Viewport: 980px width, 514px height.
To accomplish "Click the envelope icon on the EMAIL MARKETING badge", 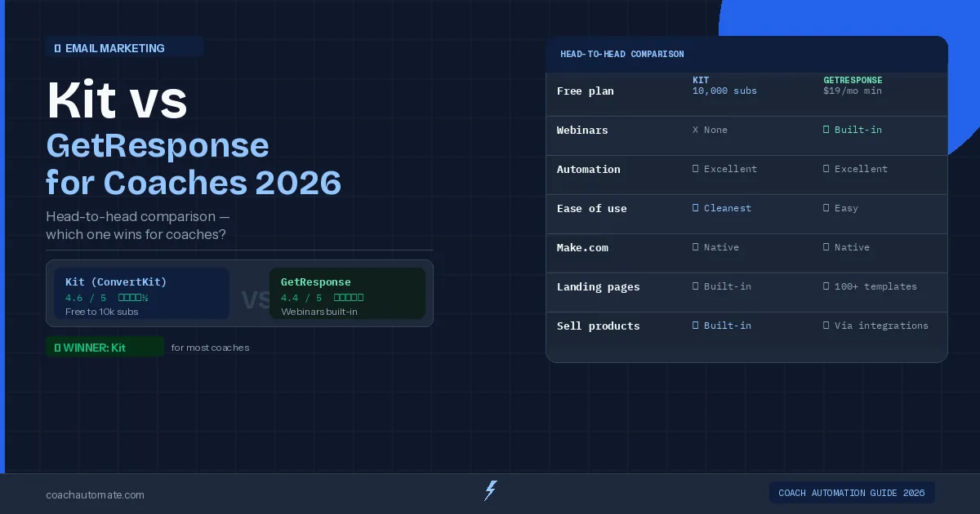I will pyautogui.click(x=56, y=47).
